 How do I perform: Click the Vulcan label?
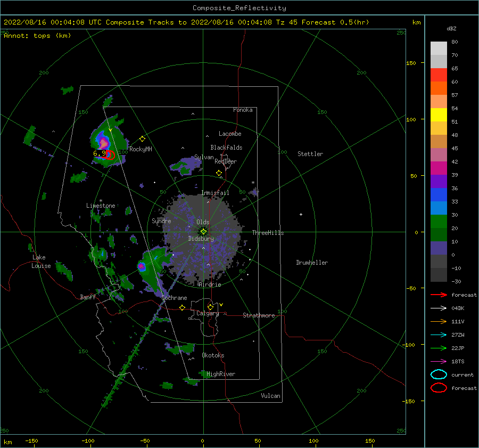pos(270,396)
